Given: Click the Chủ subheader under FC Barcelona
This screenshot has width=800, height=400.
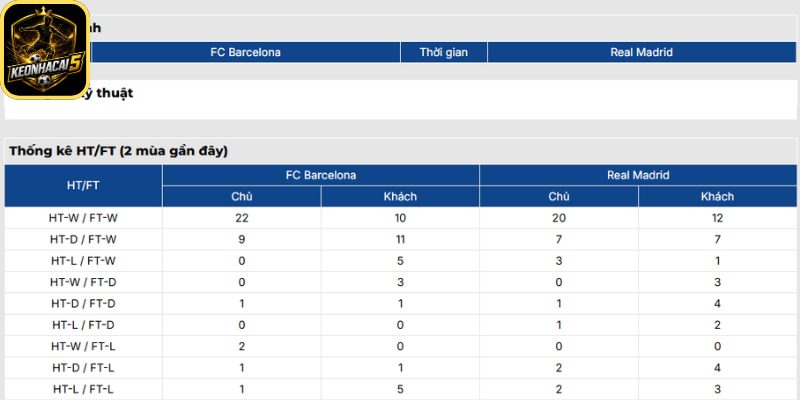Looking at the screenshot, I should [x=242, y=196].
